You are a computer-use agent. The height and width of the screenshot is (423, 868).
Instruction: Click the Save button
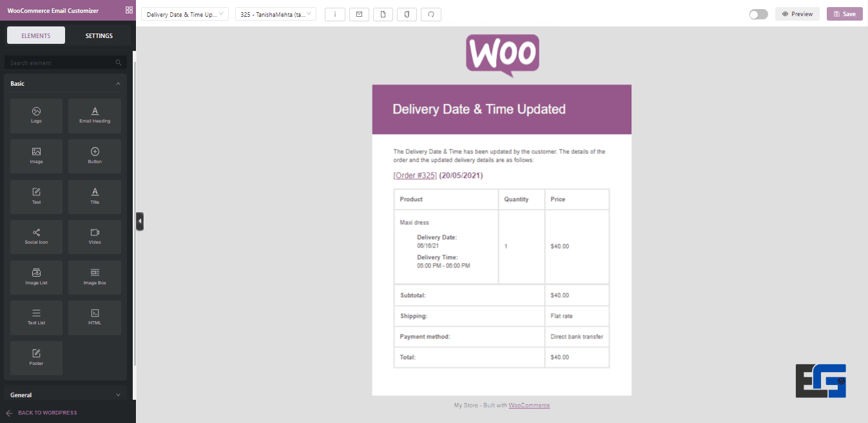pyautogui.click(x=844, y=14)
